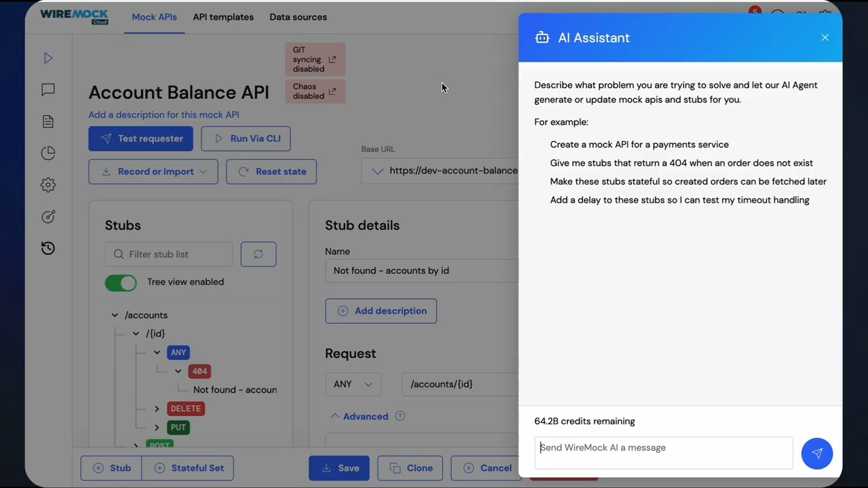The width and height of the screenshot is (868, 488).
Task: Open the GIT syncing disabled badge link
Action: tap(315, 60)
